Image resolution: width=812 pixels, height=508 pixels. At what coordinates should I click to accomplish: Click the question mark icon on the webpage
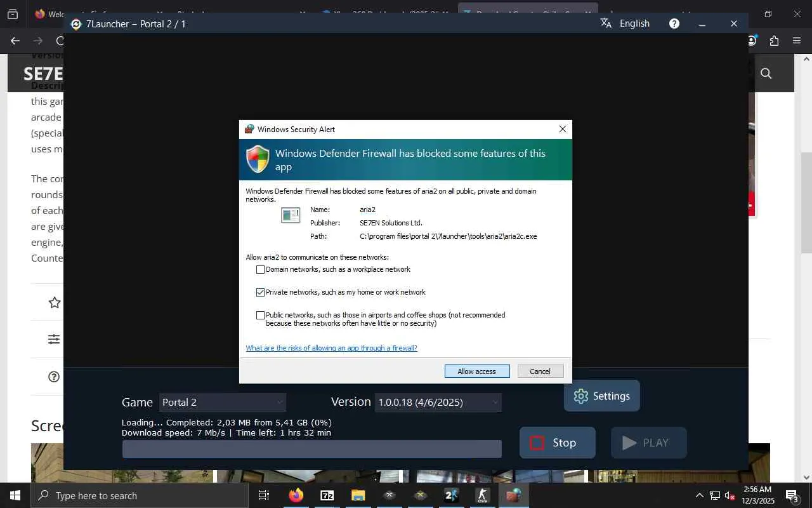point(55,377)
